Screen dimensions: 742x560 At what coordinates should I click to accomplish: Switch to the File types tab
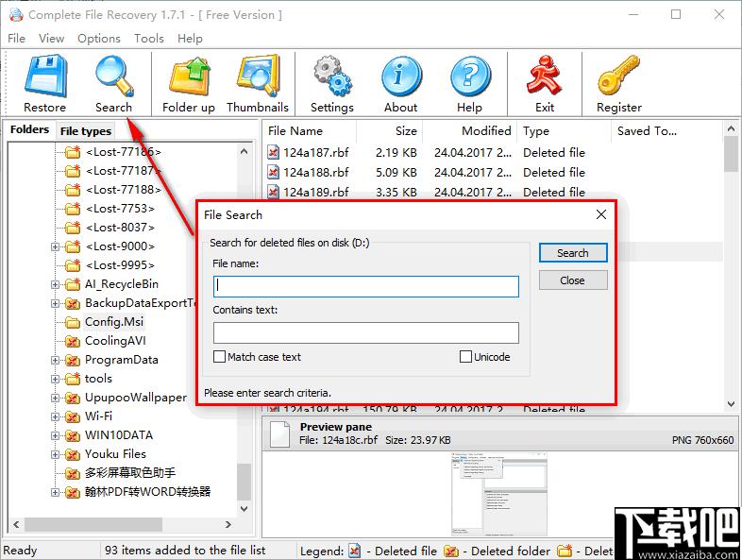pyautogui.click(x=86, y=131)
